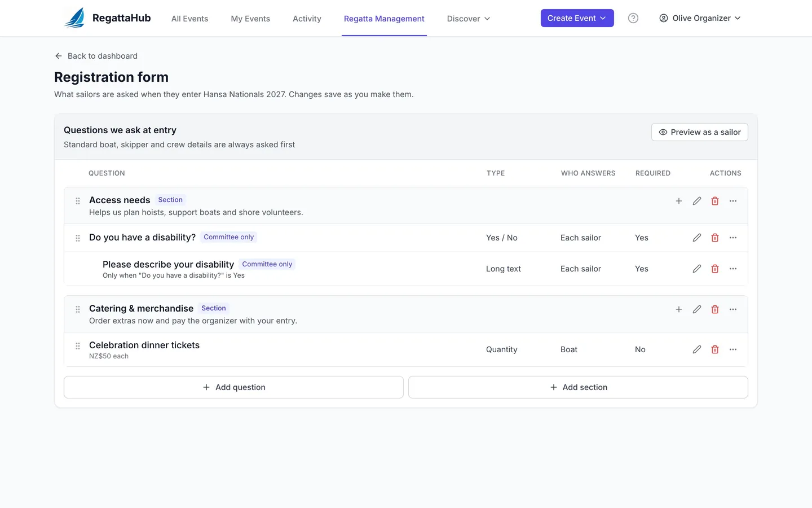Select the Regatta Management tab
Viewport: 812px width, 508px height.
click(384, 19)
